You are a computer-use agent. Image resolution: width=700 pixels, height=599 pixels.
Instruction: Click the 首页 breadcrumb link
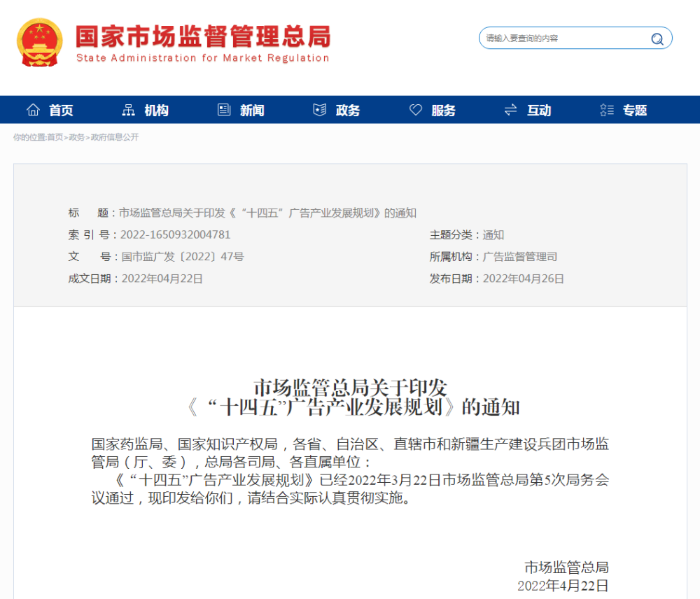(55, 137)
